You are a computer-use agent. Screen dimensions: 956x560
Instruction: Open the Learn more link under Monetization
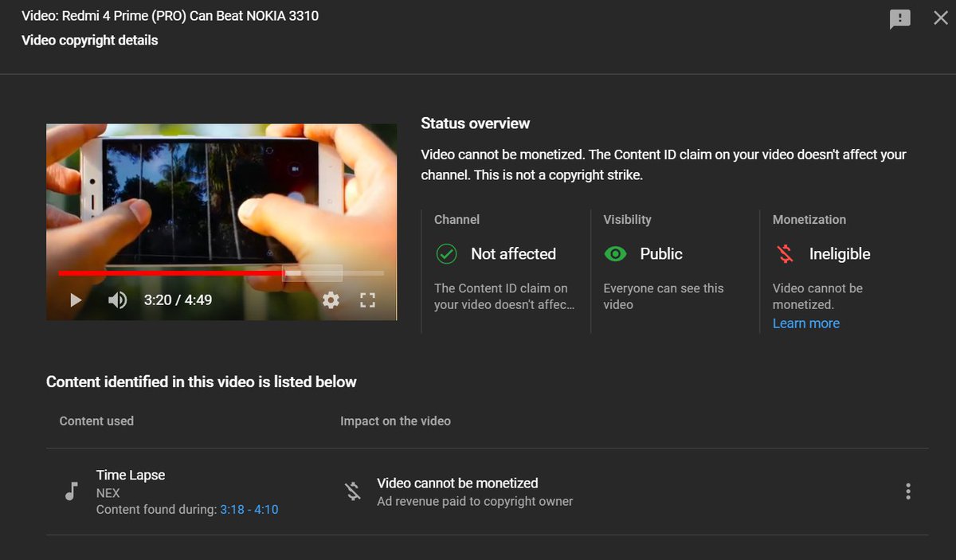click(x=806, y=323)
